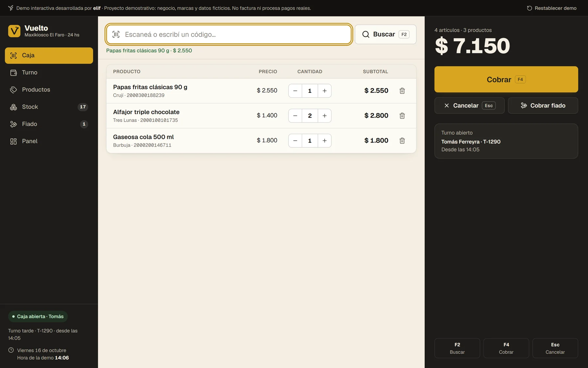Image resolution: width=588 pixels, height=368 pixels.
Task: Open Productos from the sidebar
Action: coord(49,90)
